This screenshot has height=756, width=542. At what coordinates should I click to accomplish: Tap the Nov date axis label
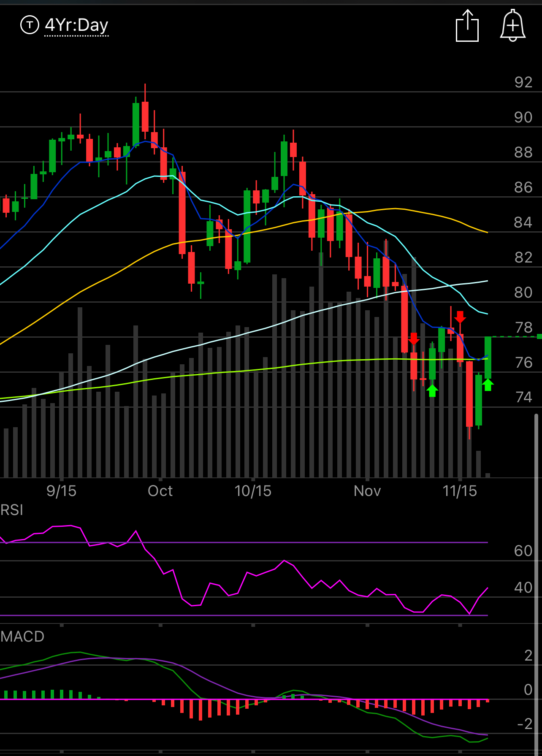pyautogui.click(x=367, y=491)
